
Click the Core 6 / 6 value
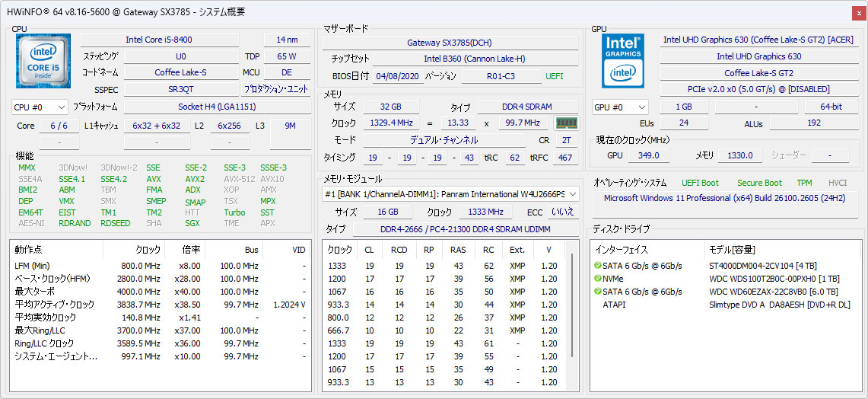click(x=59, y=126)
